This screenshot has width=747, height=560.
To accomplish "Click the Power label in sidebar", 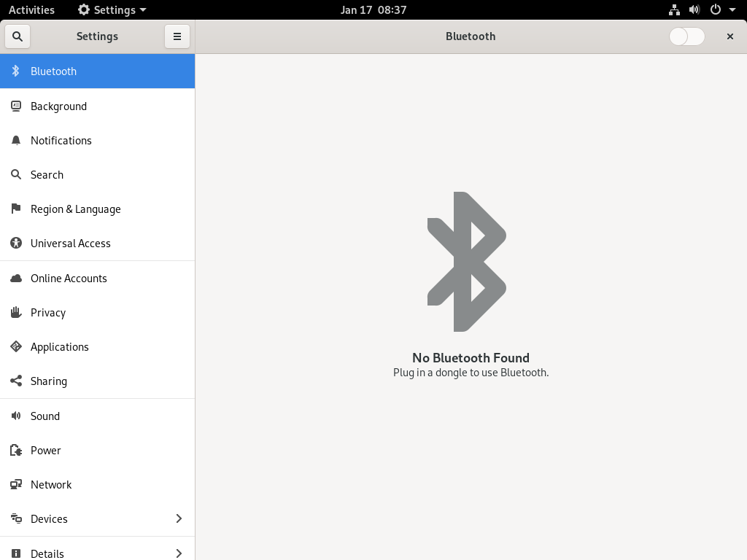I will [x=46, y=450].
